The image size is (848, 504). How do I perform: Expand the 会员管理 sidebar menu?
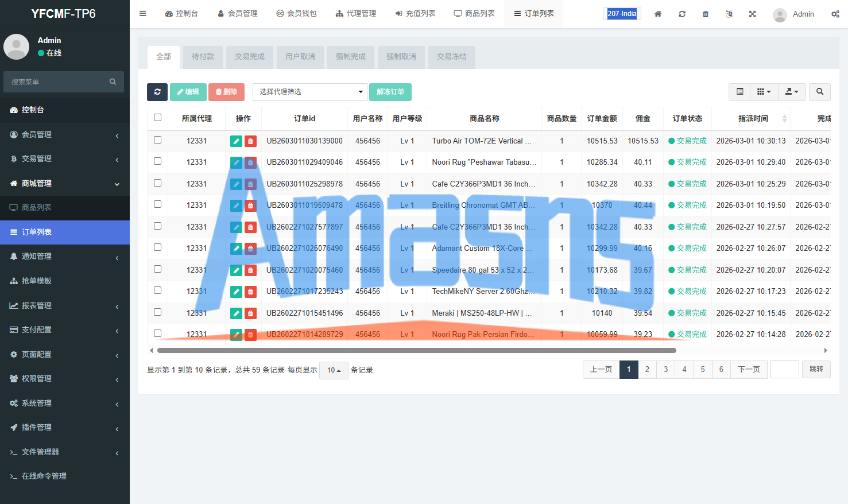pos(65,134)
